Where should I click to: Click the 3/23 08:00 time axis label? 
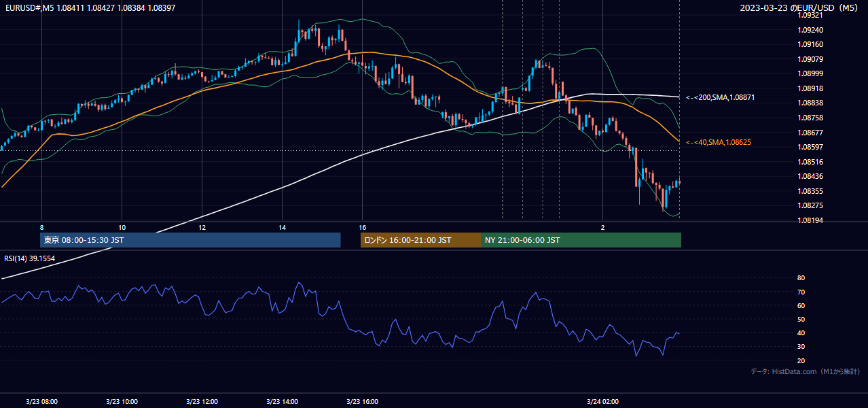point(42,401)
